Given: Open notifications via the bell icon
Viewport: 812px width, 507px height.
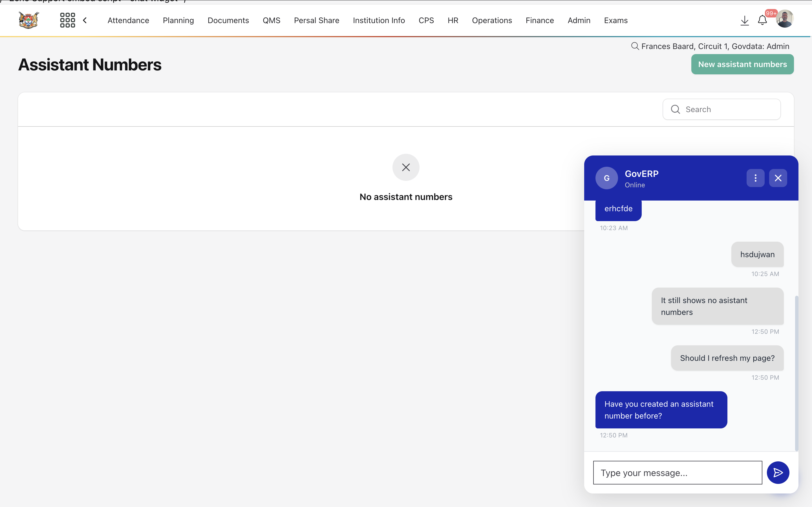Looking at the screenshot, I should (x=762, y=20).
